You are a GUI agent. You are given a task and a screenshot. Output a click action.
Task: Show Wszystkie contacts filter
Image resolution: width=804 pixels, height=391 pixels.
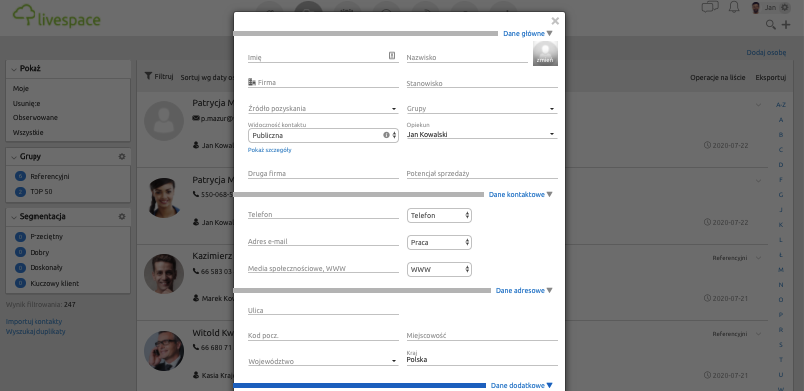click(28, 133)
